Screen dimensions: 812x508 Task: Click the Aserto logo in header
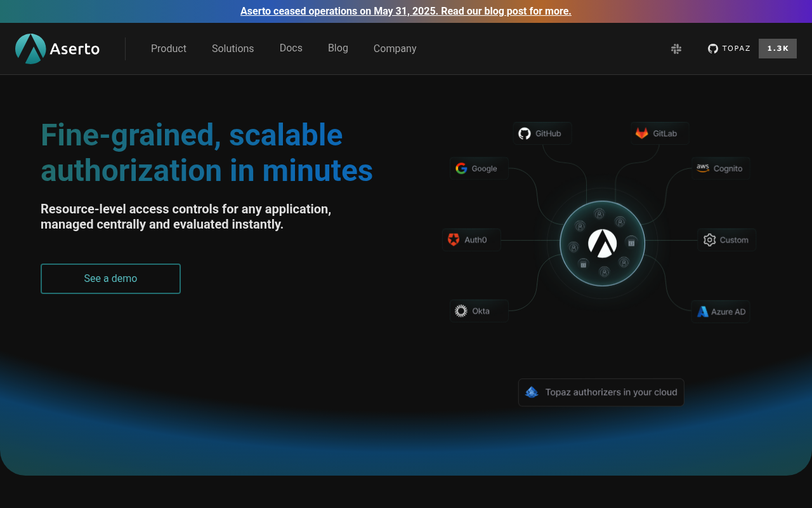point(58,49)
